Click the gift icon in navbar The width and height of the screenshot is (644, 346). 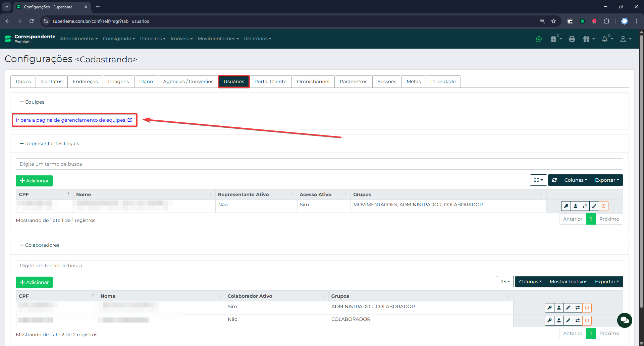pyautogui.click(x=586, y=39)
